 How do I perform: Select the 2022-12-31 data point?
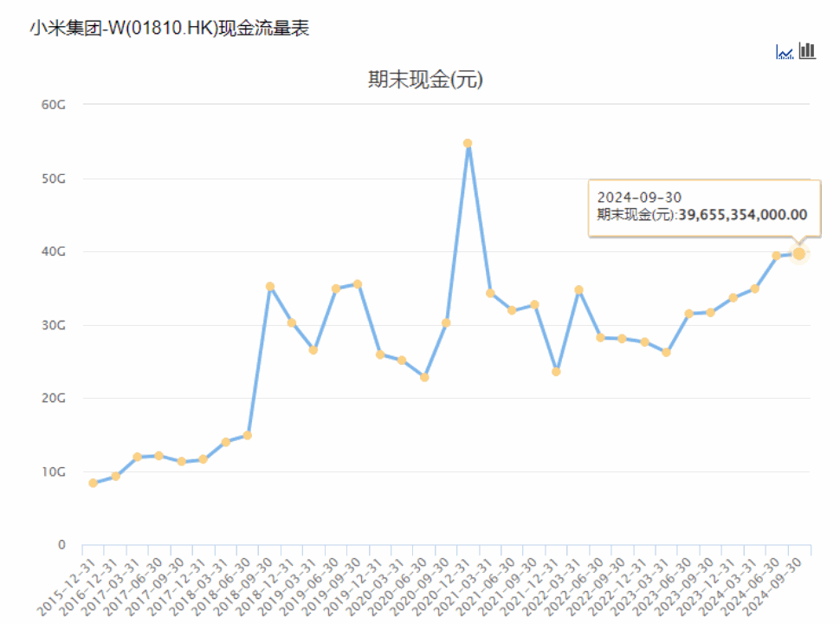(644, 342)
